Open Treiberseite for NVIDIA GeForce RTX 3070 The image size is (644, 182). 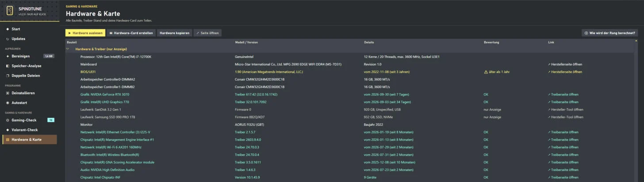click(563, 95)
